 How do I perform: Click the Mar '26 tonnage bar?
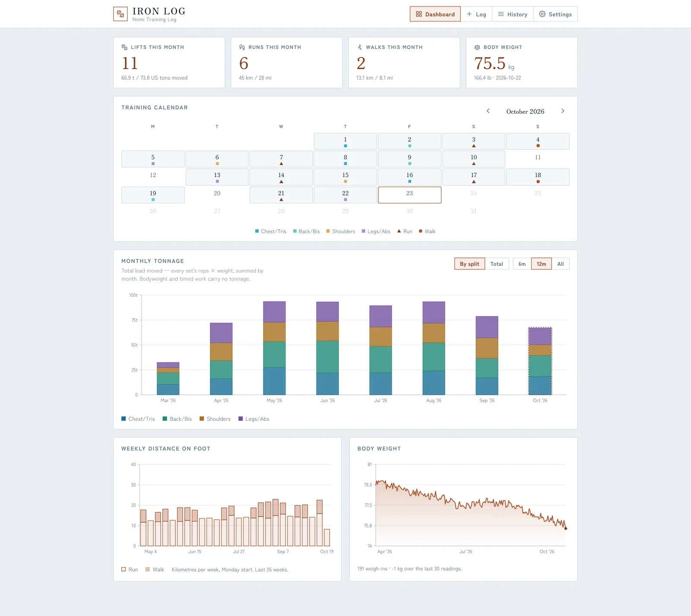[x=168, y=378]
